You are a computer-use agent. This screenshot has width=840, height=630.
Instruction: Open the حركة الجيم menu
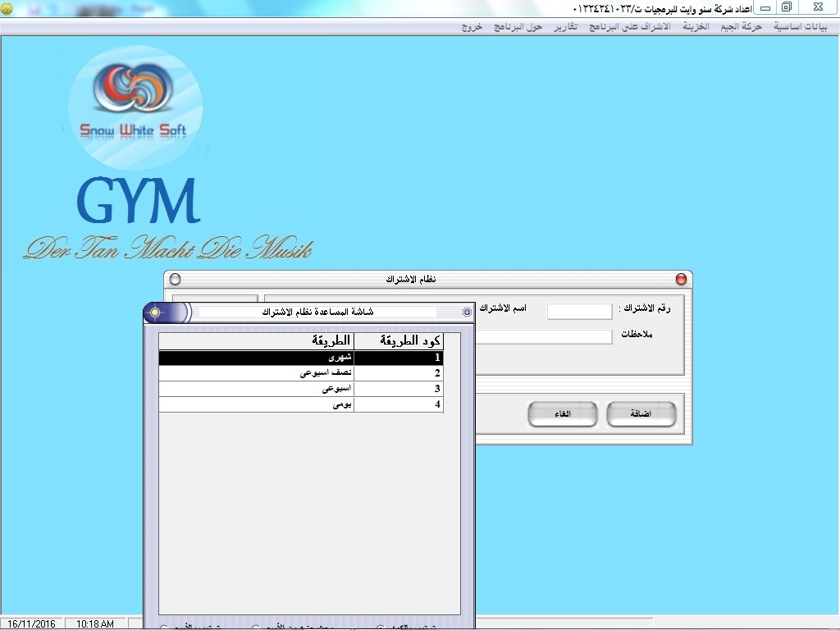coord(741,26)
